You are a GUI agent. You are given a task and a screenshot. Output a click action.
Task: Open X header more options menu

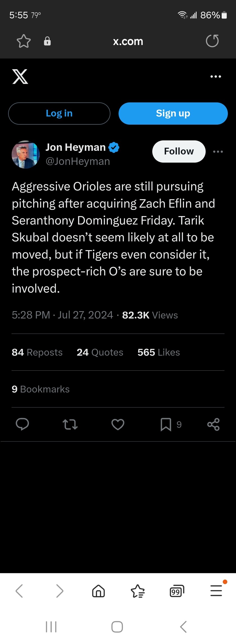216,77
